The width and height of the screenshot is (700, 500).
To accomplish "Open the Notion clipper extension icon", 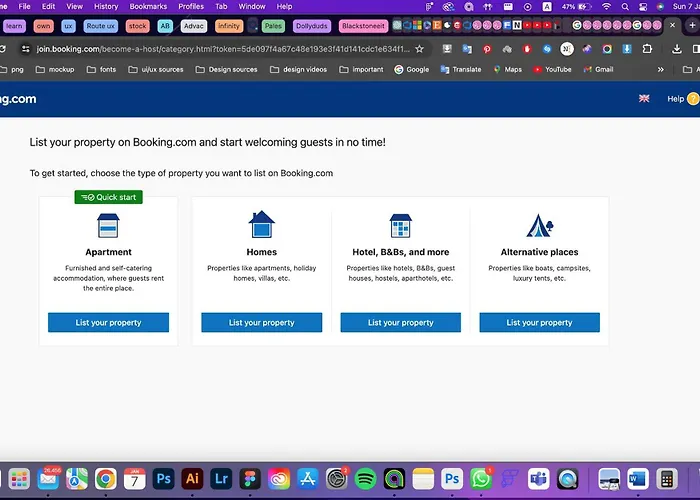I will [567, 49].
